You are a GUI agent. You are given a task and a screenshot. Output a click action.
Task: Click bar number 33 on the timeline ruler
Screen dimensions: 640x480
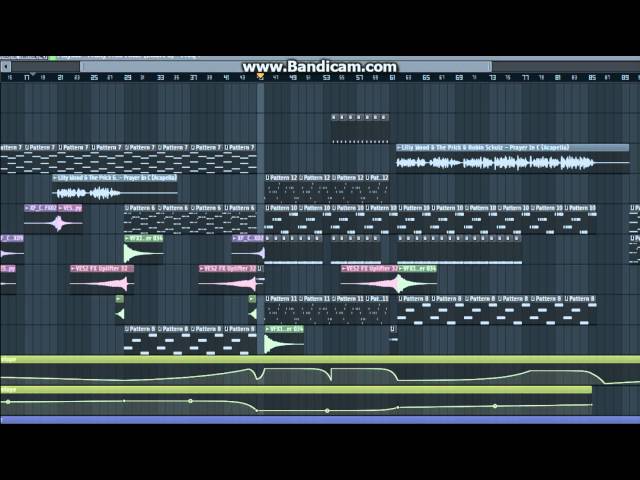click(160, 77)
